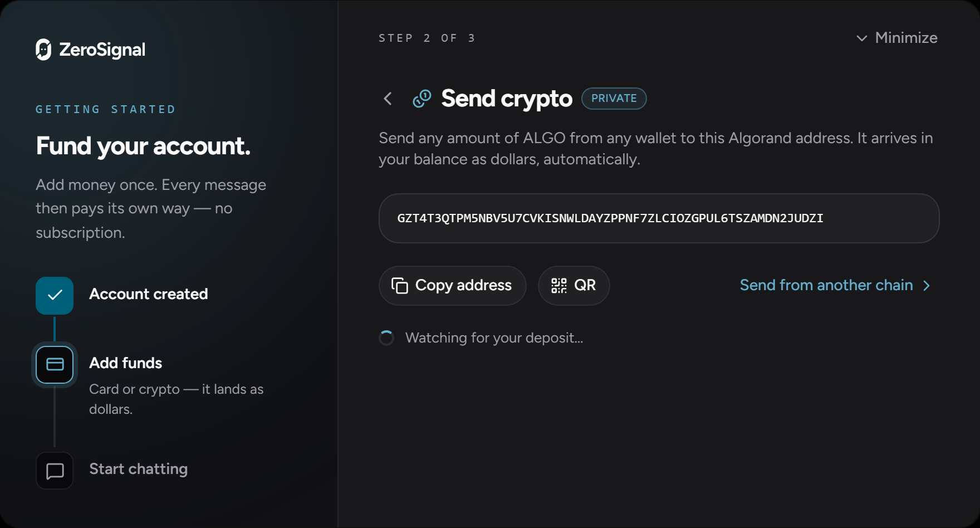This screenshot has height=528, width=980.
Task: Click the Account created checkmark step icon
Action: (x=55, y=295)
